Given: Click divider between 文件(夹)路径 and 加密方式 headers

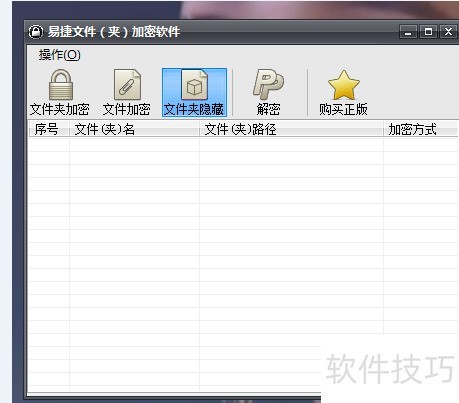Looking at the screenshot, I should tap(383, 129).
